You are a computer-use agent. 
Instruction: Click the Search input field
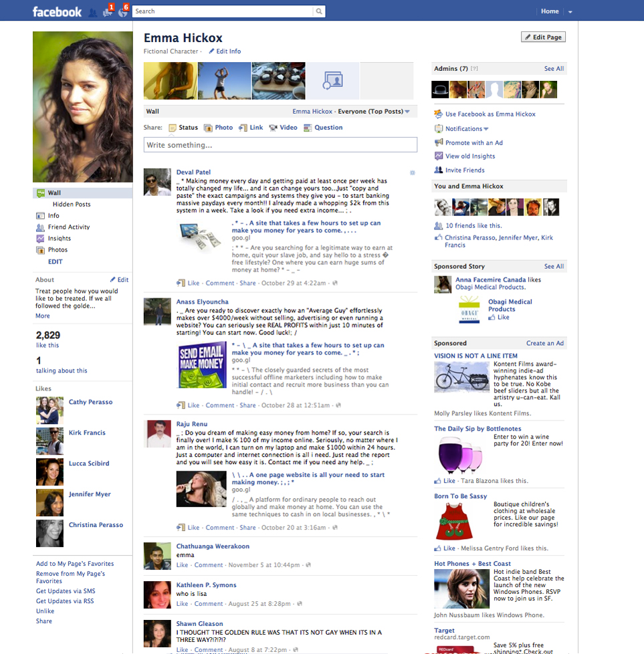pyautogui.click(x=223, y=11)
